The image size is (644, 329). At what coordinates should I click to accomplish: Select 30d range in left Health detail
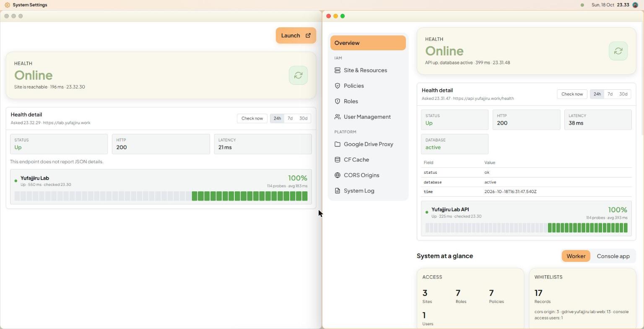click(x=303, y=118)
